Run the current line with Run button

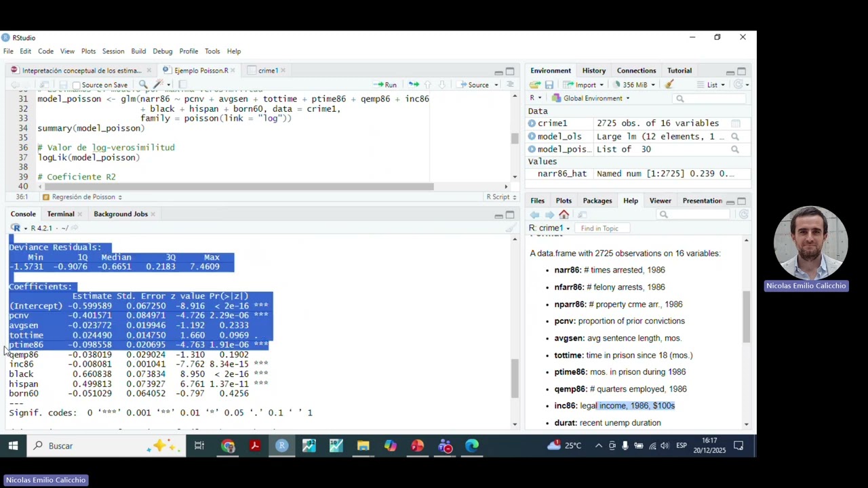[384, 85]
